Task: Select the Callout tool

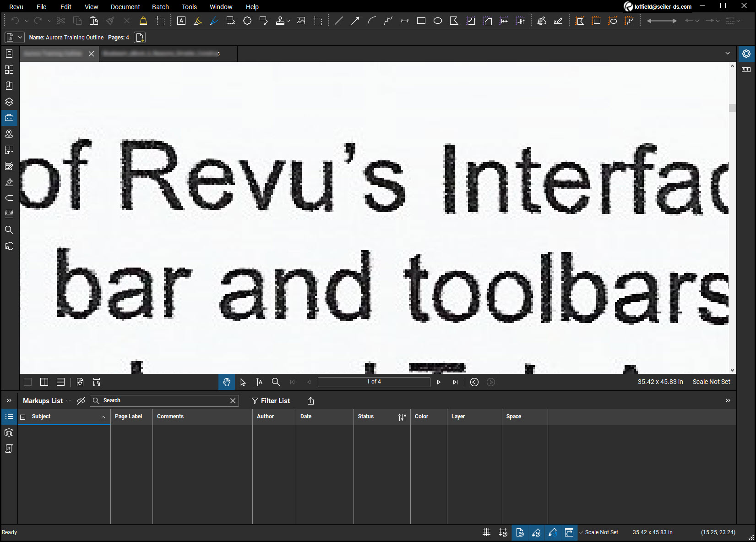Action: pos(263,21)
